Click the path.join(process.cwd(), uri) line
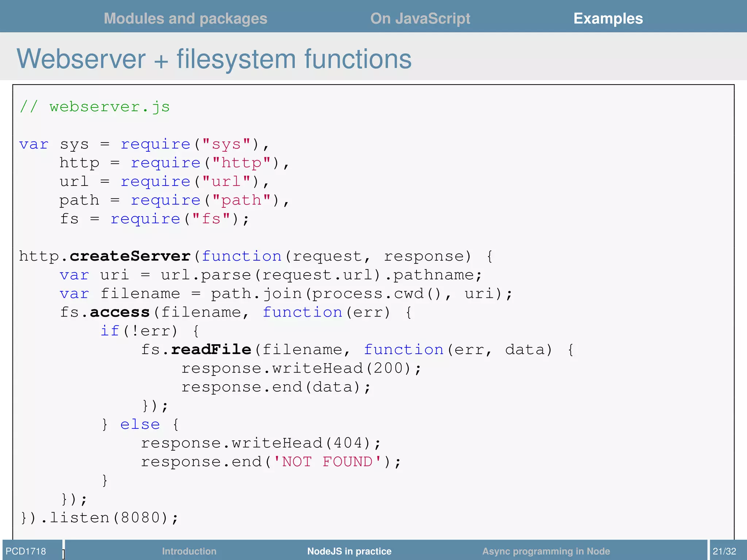The image size is (747, 560). (x=286, y=293)
